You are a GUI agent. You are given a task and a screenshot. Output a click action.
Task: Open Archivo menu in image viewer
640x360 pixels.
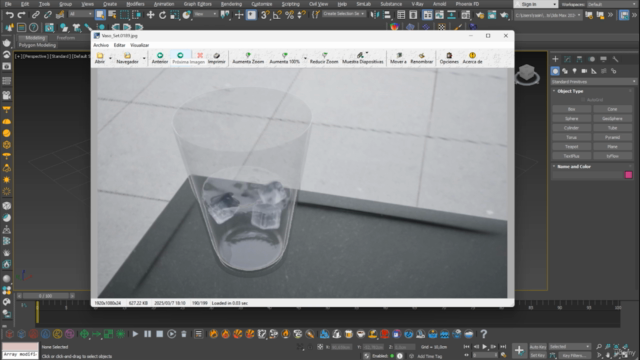pos(101,45)
